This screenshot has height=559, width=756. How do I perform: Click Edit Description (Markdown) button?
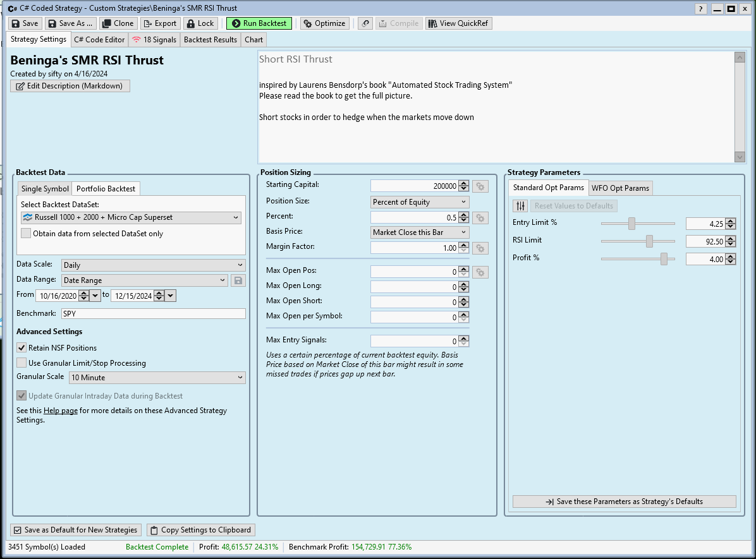pyautogui.click(x=70, y=86)
